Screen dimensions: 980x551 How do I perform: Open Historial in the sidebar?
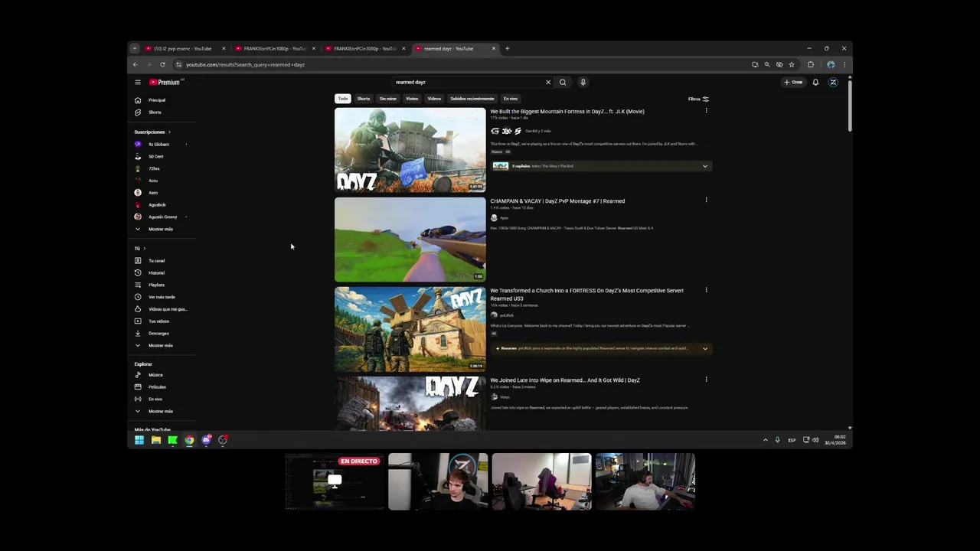click(x=156, y=272)
